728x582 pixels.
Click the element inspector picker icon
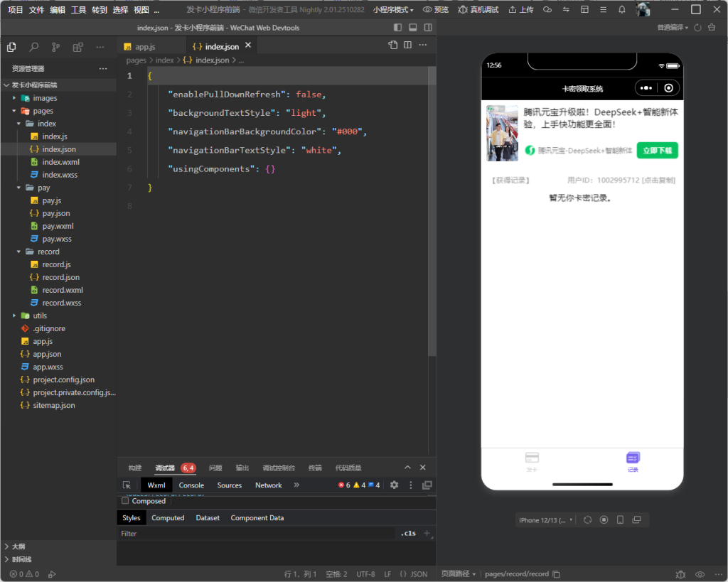pyautogui.click(x=127, y=485)
